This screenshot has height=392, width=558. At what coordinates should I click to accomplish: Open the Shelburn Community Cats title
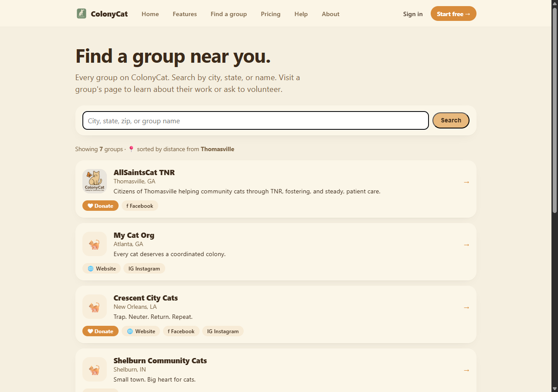coord(160,361)
